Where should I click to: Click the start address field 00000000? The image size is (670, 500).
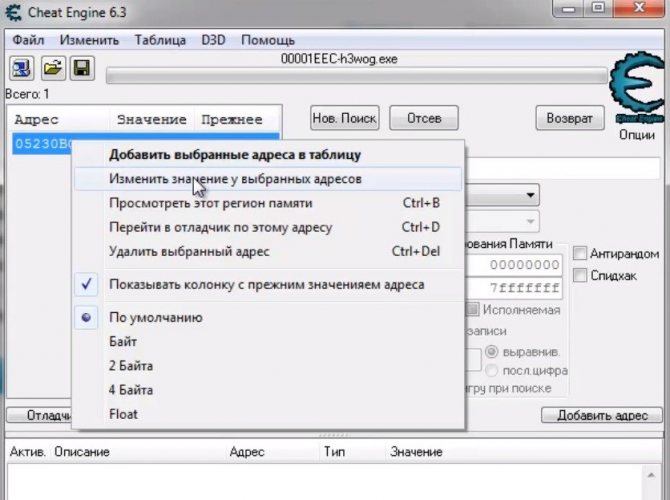click(x=514, y=265)
